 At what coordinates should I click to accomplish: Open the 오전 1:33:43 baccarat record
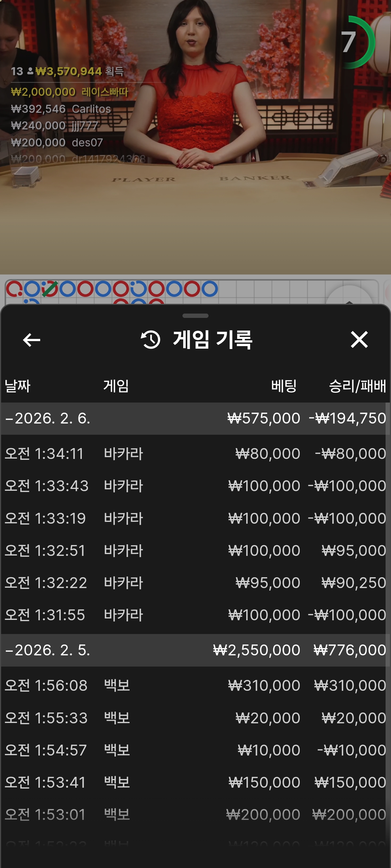(x=195, y=486)
